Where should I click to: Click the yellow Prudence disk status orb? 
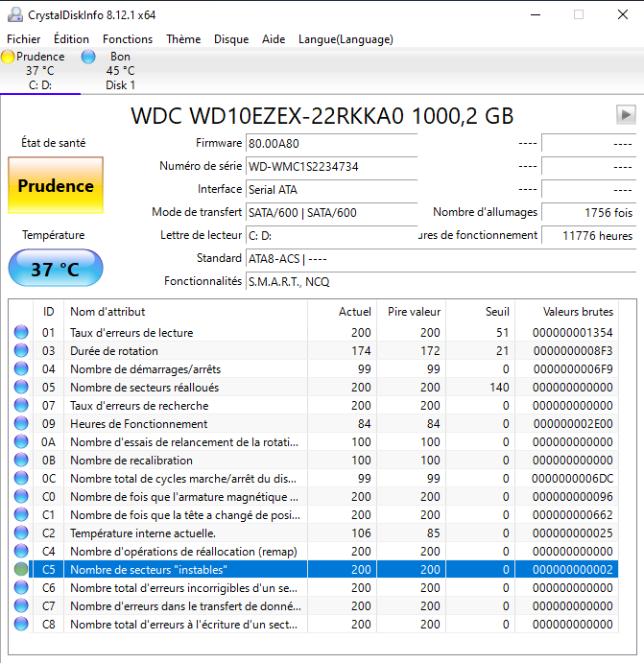pos(8,57)
